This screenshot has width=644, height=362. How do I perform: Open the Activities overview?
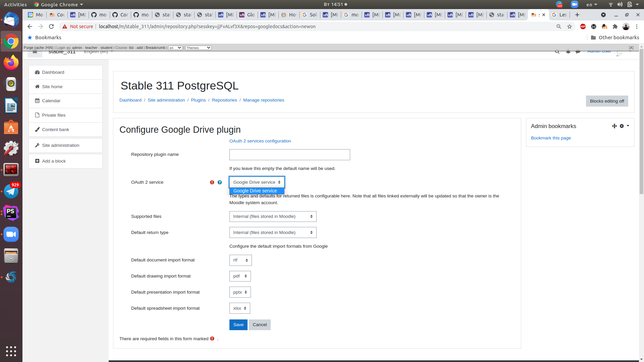pyautogui.click(x=15, y=5)
